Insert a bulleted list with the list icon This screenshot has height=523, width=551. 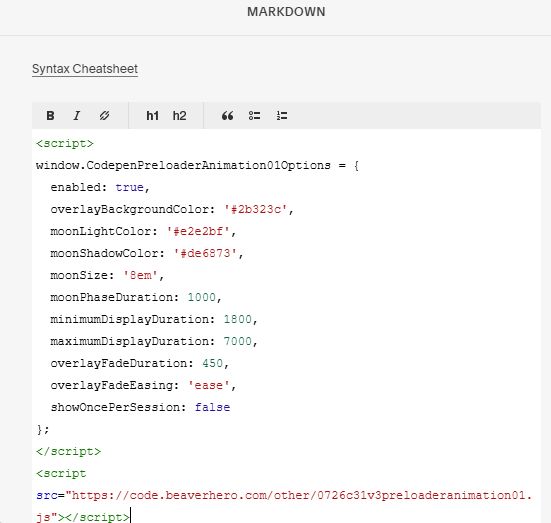[254, 116]
